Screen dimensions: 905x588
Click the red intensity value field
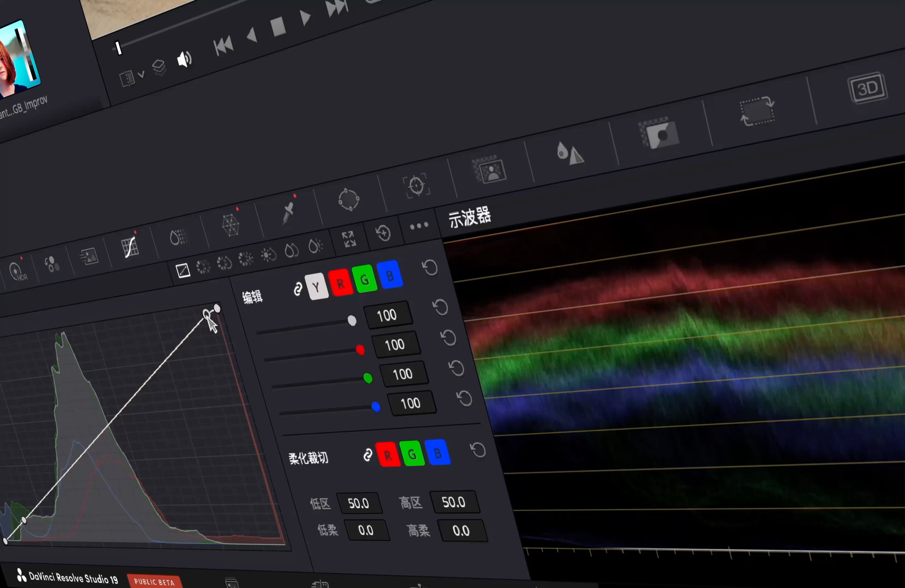tap(395, 344)
